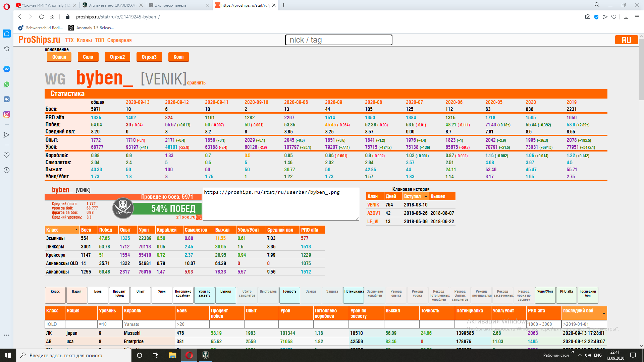Toggle the Потенциалка column button
This screenshot has height=362, width=644.
coord(354,295)
